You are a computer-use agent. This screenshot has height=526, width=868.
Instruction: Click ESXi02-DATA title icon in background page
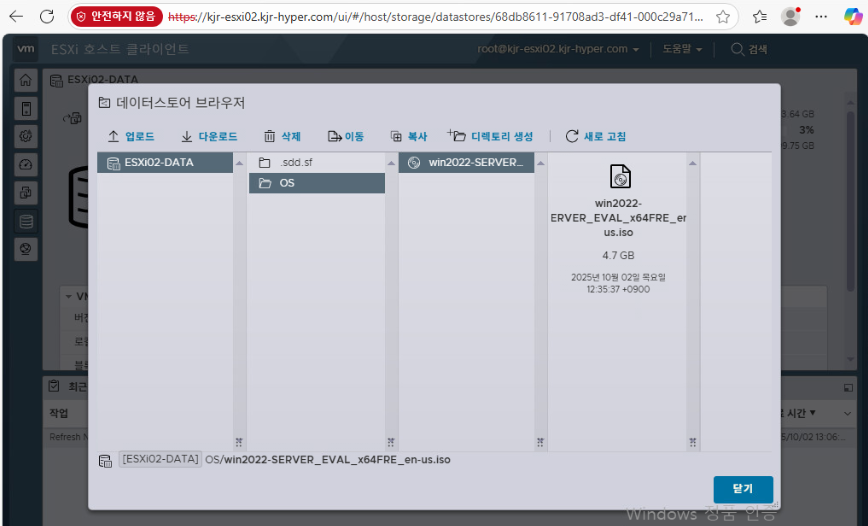pos(56,81)
